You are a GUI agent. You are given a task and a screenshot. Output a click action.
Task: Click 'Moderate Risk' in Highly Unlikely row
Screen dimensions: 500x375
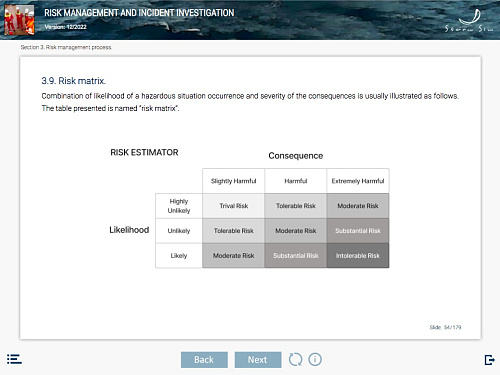(x=358, y=206)
